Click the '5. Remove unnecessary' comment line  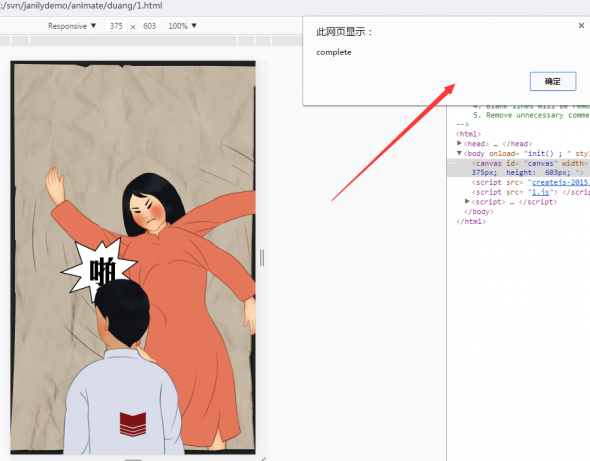pos(531,115)
